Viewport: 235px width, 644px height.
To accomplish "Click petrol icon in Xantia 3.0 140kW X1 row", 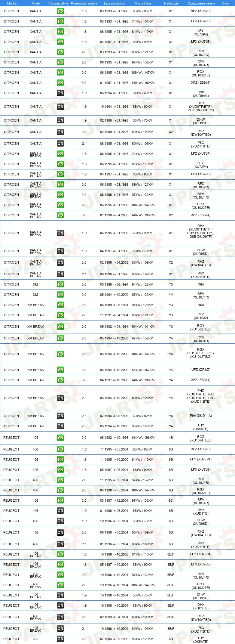I will coord(60,83).
